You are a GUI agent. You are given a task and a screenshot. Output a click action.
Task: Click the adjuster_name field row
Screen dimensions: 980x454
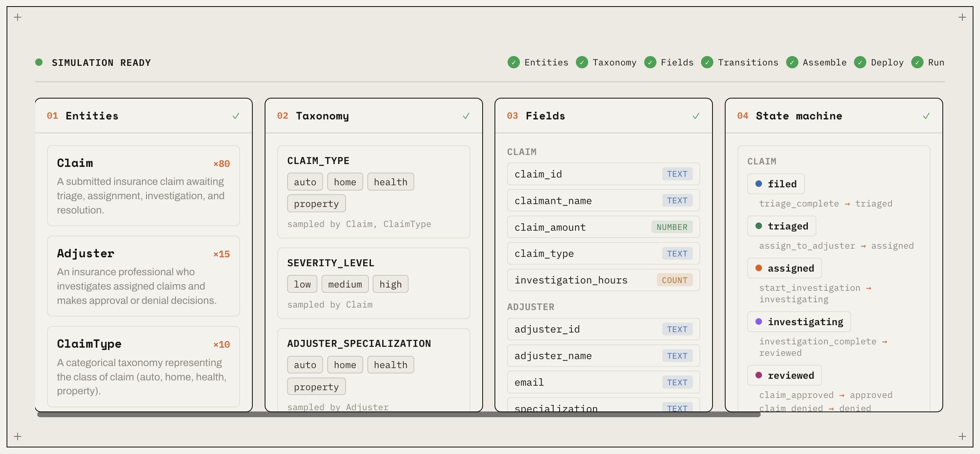[x=604, y=356]
